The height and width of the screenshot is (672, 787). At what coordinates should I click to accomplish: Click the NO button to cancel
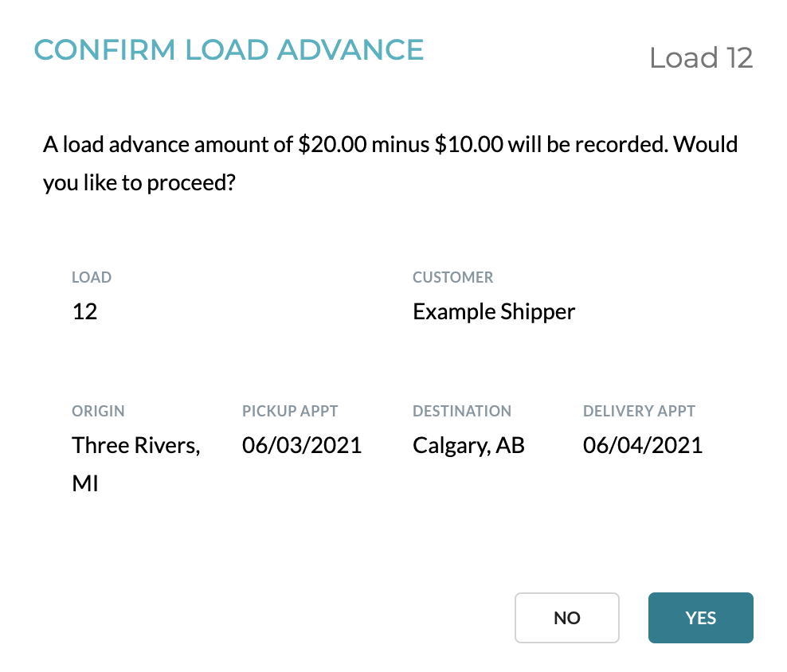567,618
